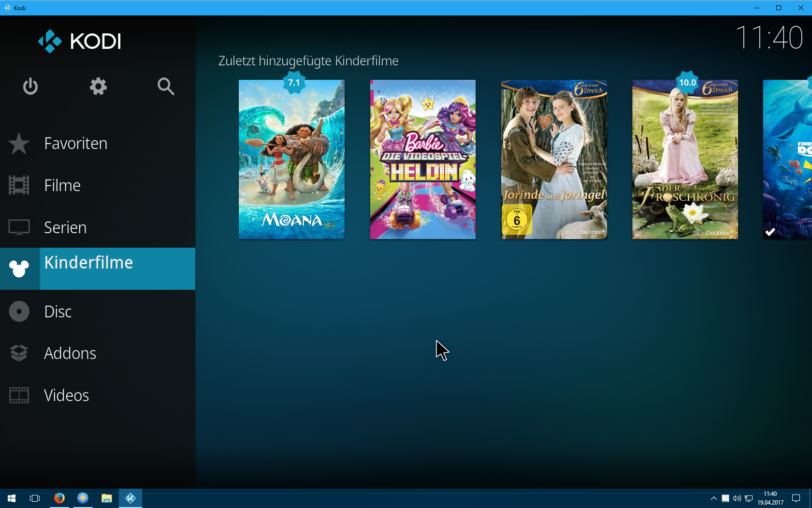Image resolution: width=812 pixels, height=508 pixels.
Task: Click the Videos film icon
Action: (x=19, y=395)
